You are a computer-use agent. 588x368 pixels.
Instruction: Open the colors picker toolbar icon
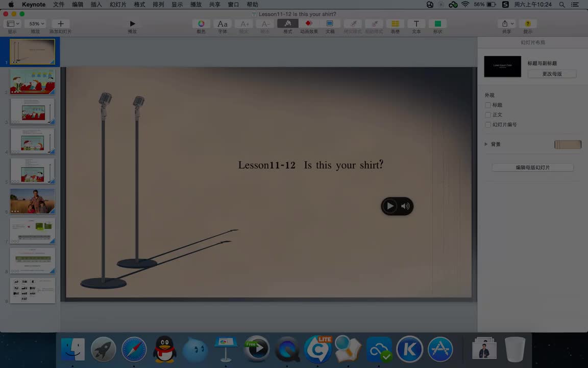point(202,24)
